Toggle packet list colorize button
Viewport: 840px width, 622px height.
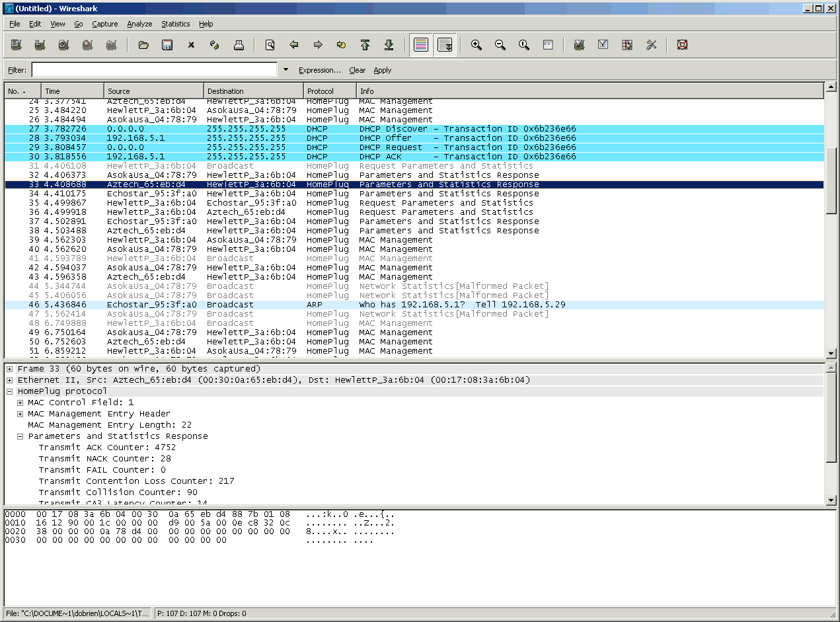point(421,45)
